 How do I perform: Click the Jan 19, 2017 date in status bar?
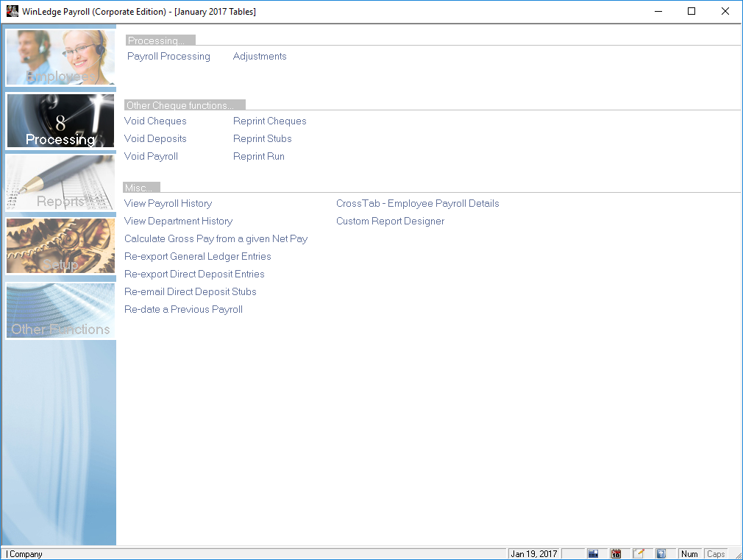534,554
